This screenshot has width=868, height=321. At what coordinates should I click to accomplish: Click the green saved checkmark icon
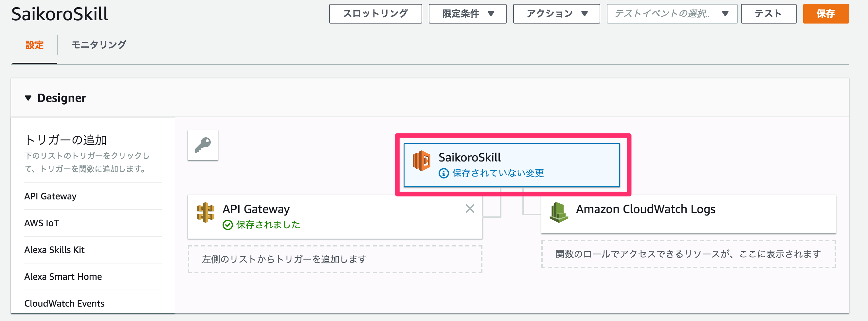228,225
